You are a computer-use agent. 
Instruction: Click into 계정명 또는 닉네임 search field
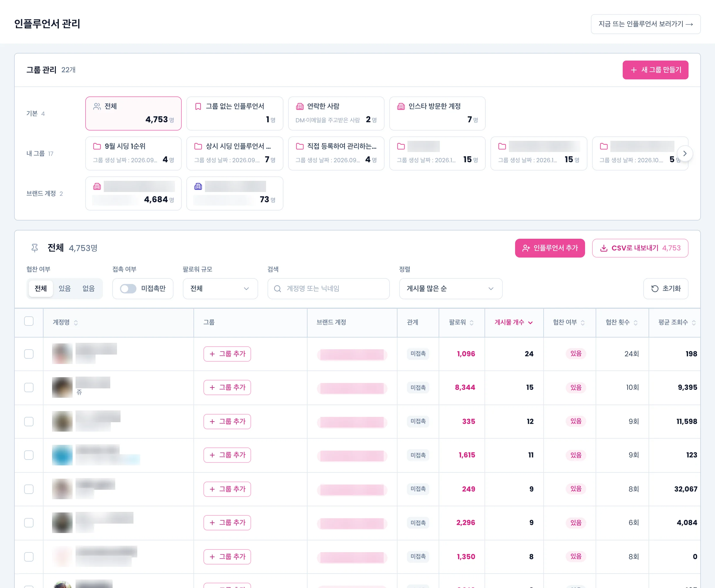(328, 289)
